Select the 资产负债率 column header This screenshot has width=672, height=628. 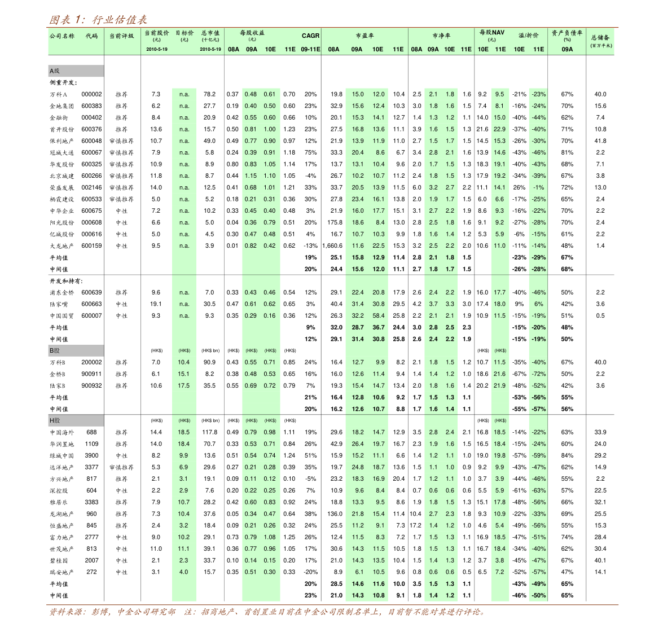pos(566,34)
